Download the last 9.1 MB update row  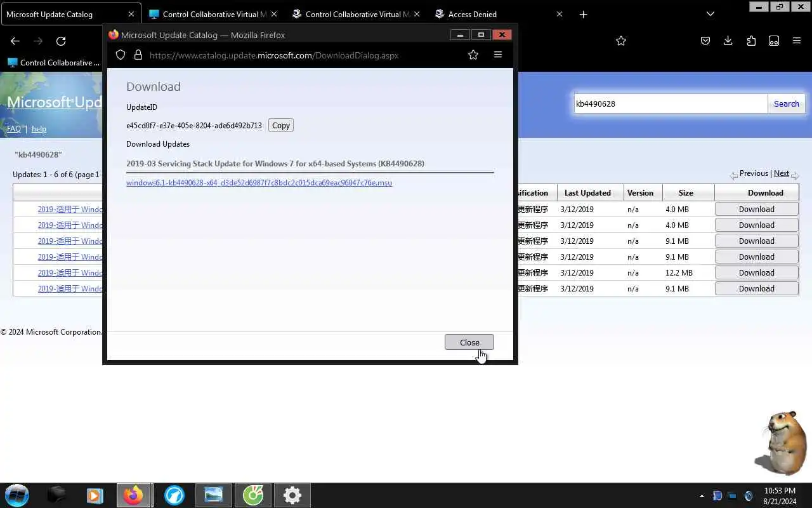[756, 288]
